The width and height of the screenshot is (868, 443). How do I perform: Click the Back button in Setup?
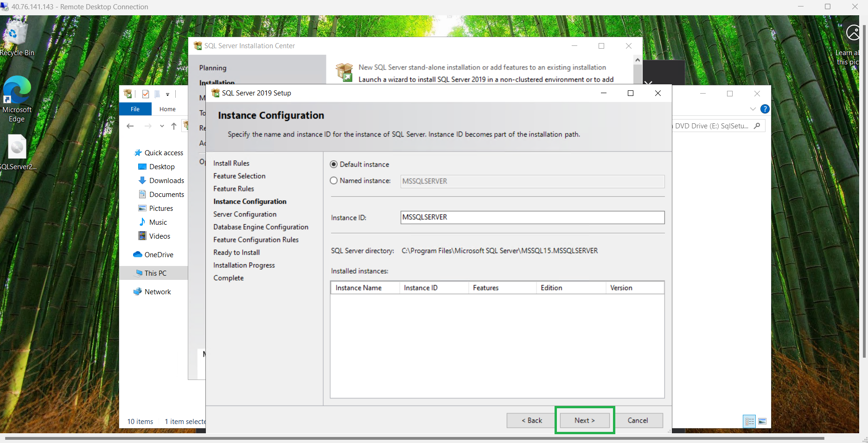[x=531, y=420]
